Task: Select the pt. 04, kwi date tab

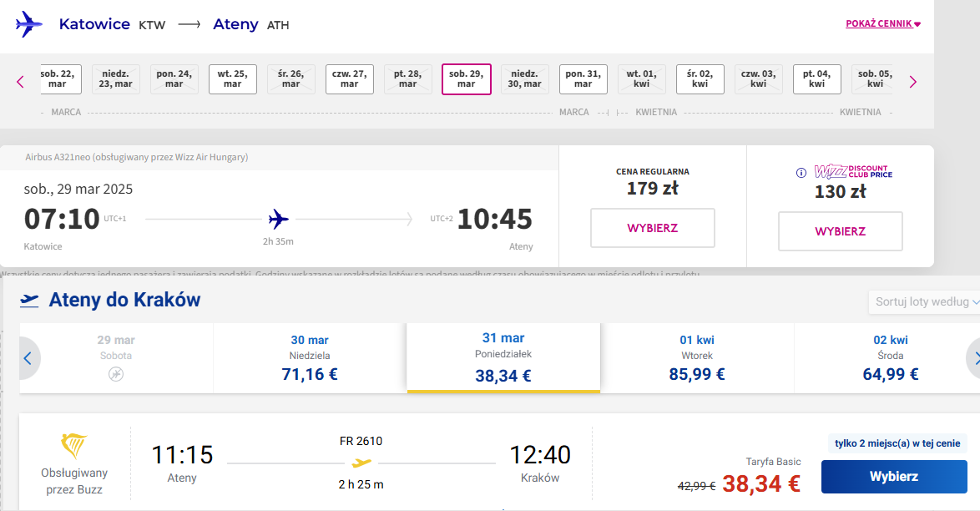Action: coord(817,79)
